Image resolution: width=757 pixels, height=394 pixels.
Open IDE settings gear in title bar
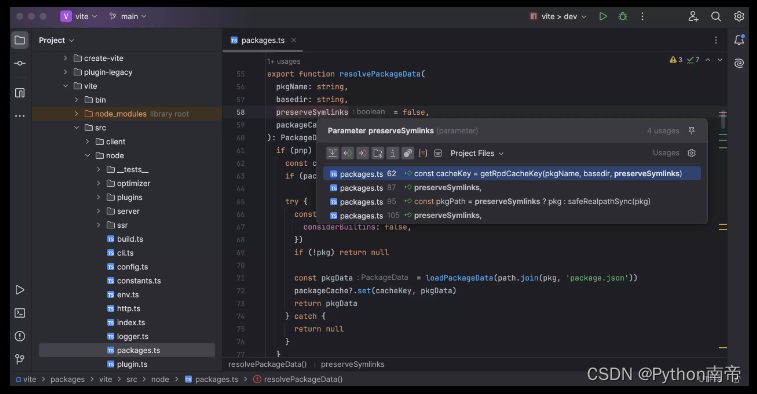pyautogui.click(x=739, y=16)
